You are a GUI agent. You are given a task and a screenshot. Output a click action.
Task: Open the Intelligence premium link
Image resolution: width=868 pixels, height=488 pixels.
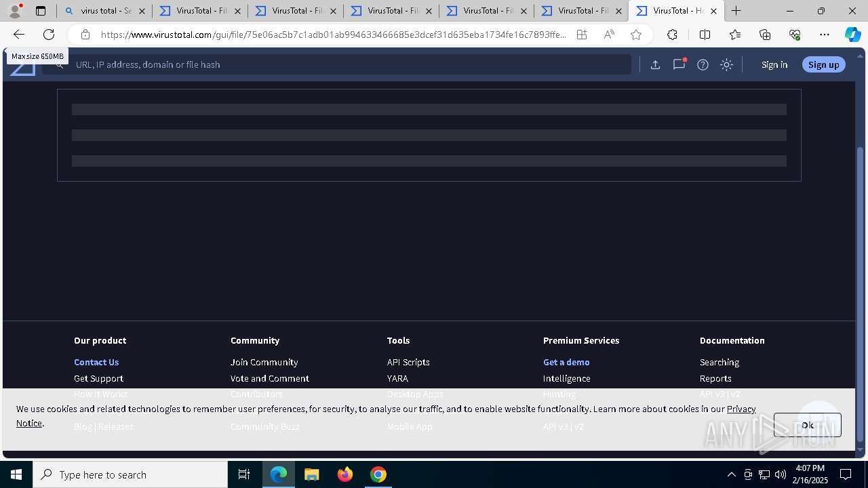[567, 378]
